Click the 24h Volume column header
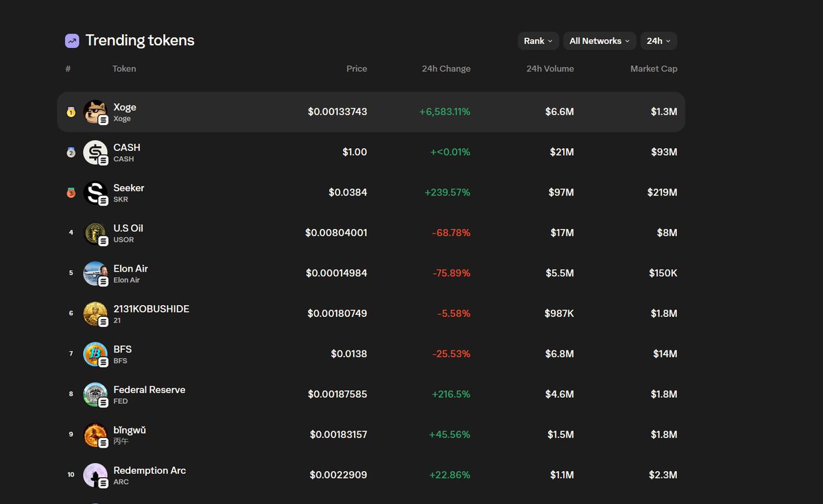The image size is (823, 504). tap(550, 69)
